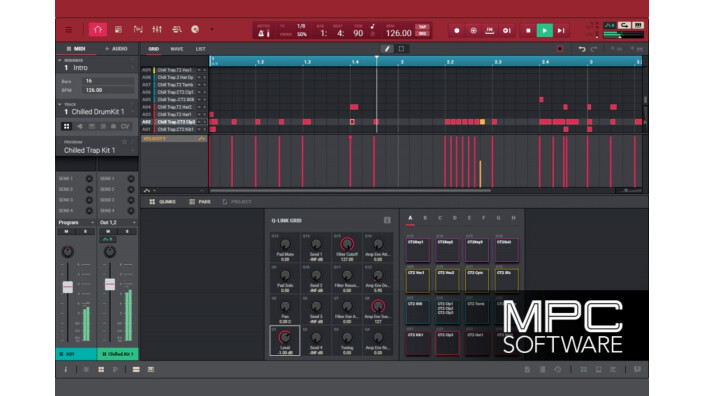704x396 pixels.
Task: Click the TAP tempo button
Action: 422,27
